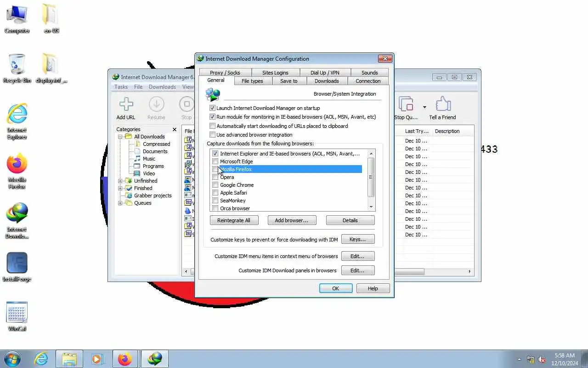Open Downloads menu in IDM window
The height and width of the screenshot is (368, 588).
[x=162, y=87]
